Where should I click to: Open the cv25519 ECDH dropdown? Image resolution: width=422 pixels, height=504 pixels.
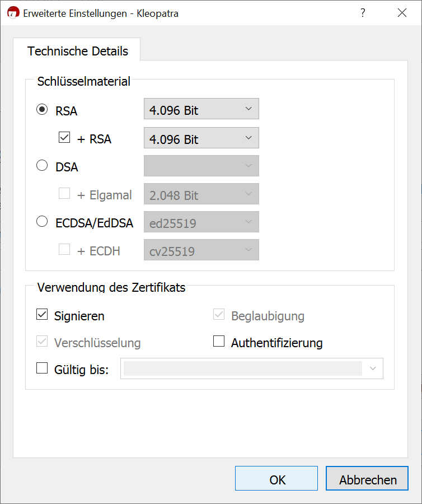[201, 250]
